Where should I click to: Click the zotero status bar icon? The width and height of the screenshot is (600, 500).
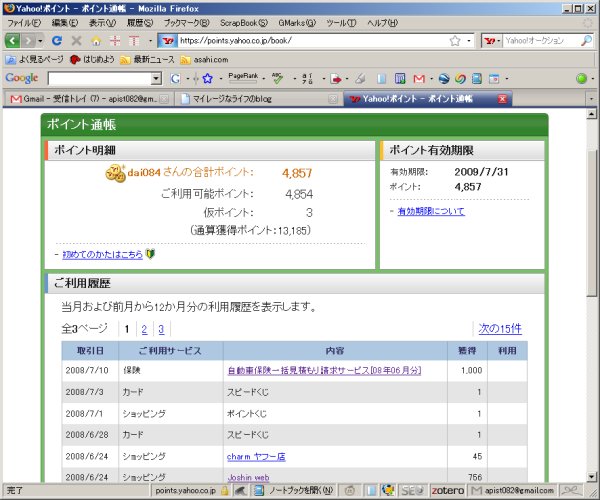point(447,490)
